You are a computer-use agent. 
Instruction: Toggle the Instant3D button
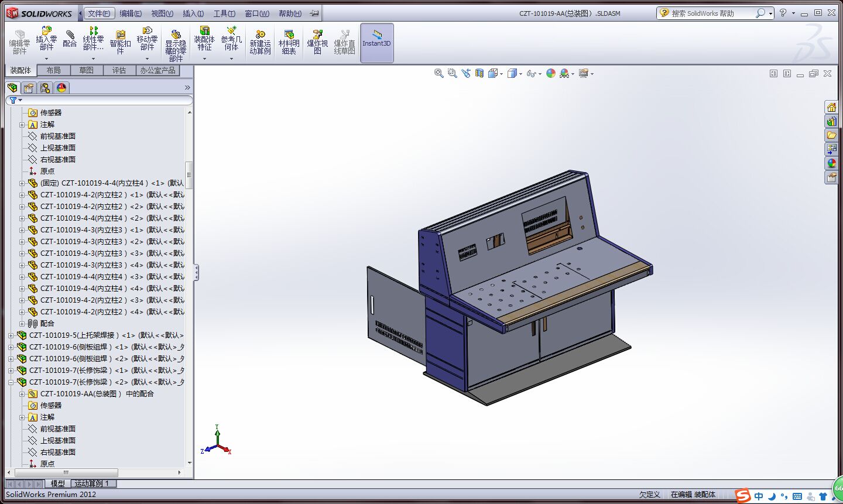point(376,42)
